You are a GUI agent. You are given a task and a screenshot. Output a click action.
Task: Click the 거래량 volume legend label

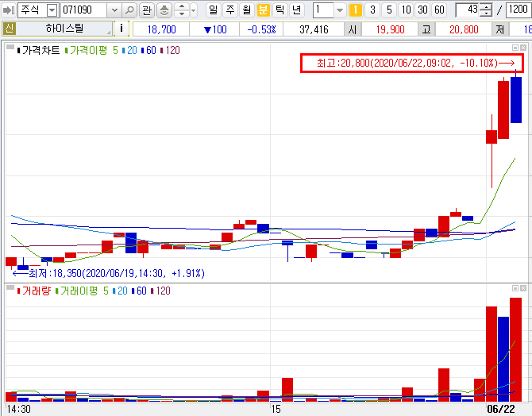pos(33,291)
